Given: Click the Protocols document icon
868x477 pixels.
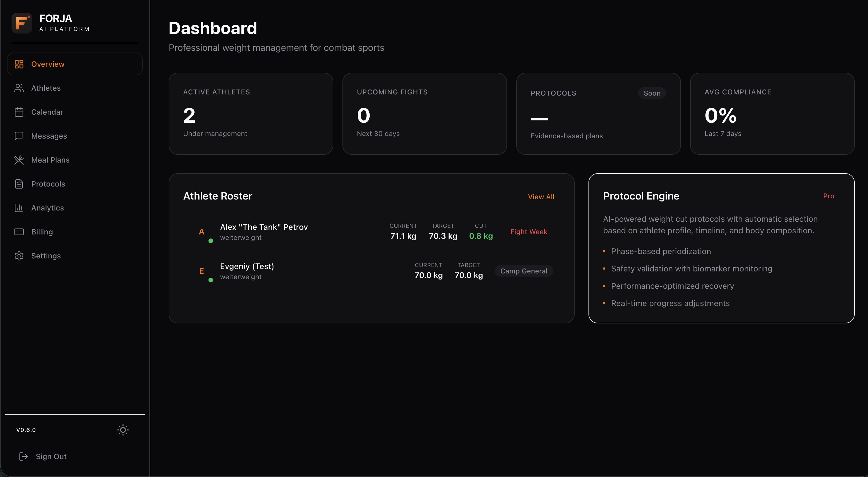Looking at the screenshot, I should (19, 184).
